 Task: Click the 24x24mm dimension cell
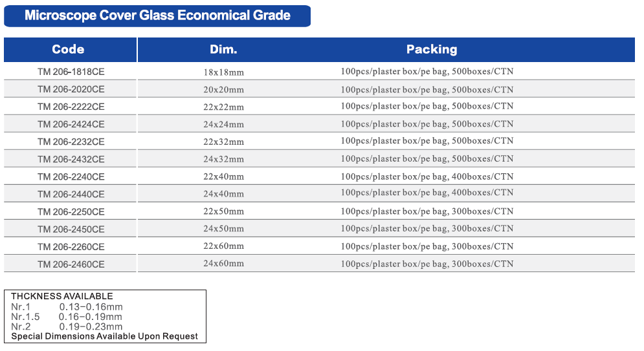223,124
